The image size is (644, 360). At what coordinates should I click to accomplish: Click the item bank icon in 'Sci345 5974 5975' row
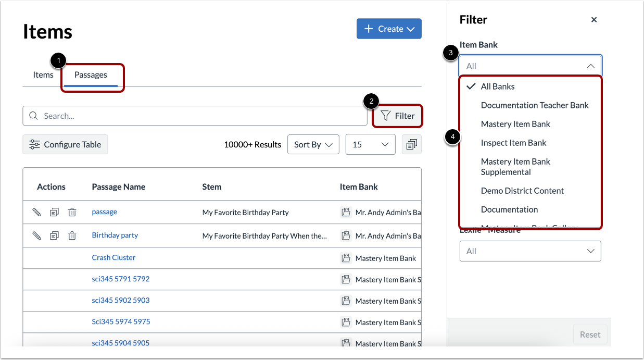point(346,322)
